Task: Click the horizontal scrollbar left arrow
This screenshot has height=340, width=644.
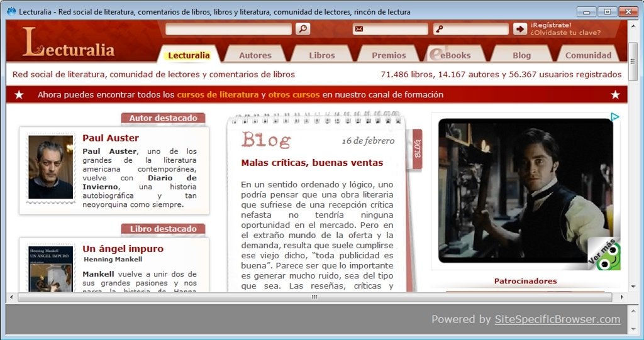Action: tap(11, 297)
